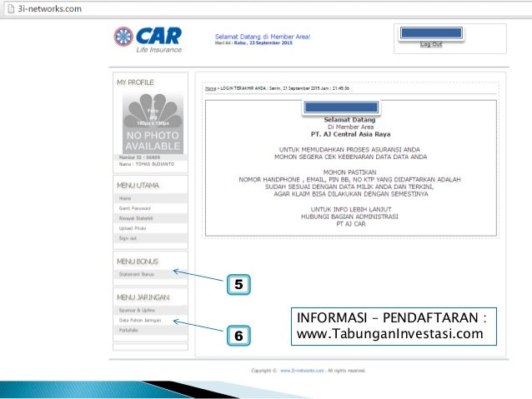Click the Log Out link

(431, 44)
